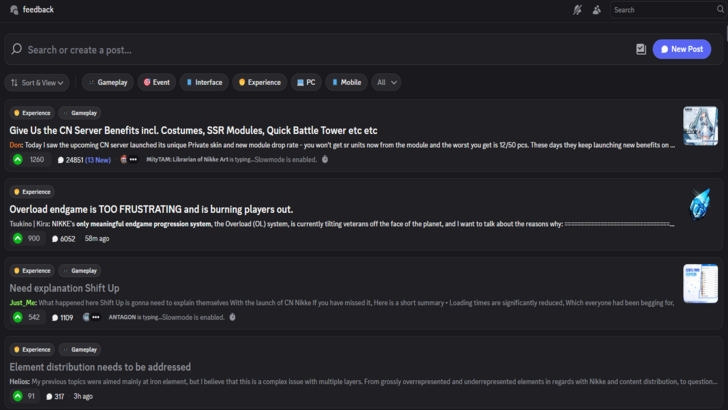Click typing avatar on Need explanation post
Image resolution: width=728 pixels, height=410 pixels.
click(x=86, y=318)
